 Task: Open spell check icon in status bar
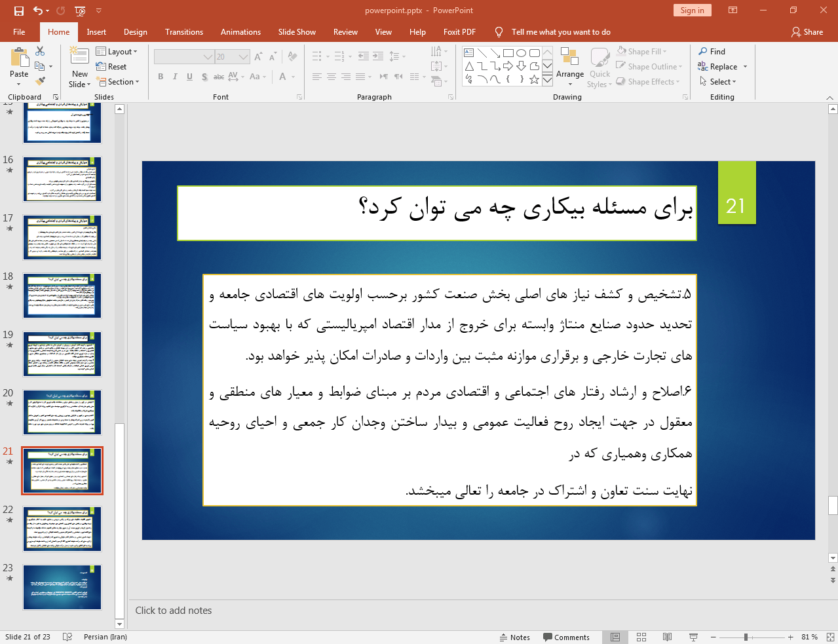click(67, 637)
